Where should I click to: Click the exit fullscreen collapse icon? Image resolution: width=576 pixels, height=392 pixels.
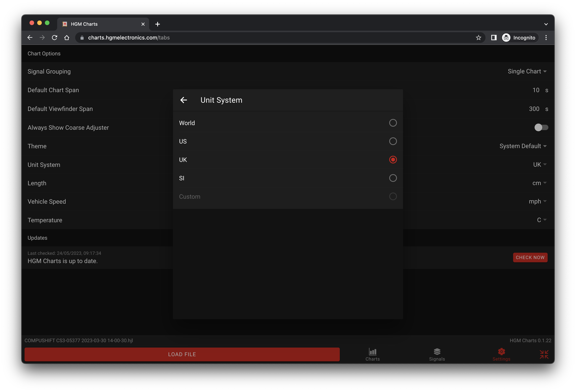tap(544, 354)
